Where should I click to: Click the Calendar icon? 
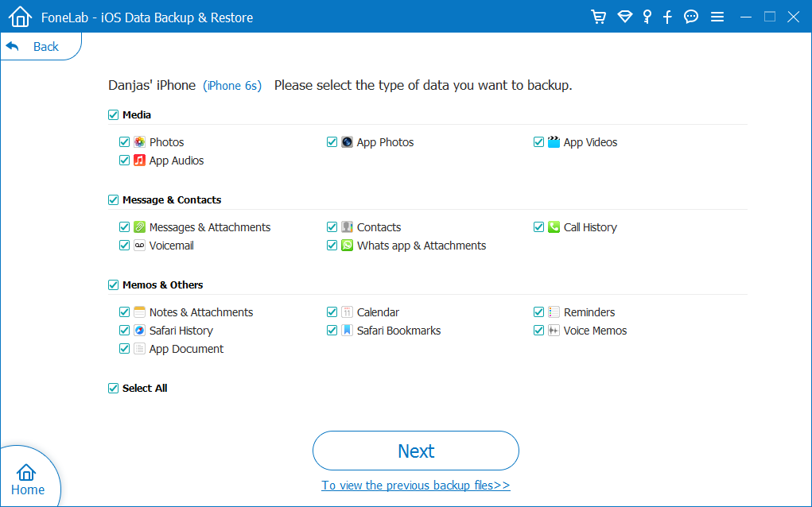tap(347, 312)
